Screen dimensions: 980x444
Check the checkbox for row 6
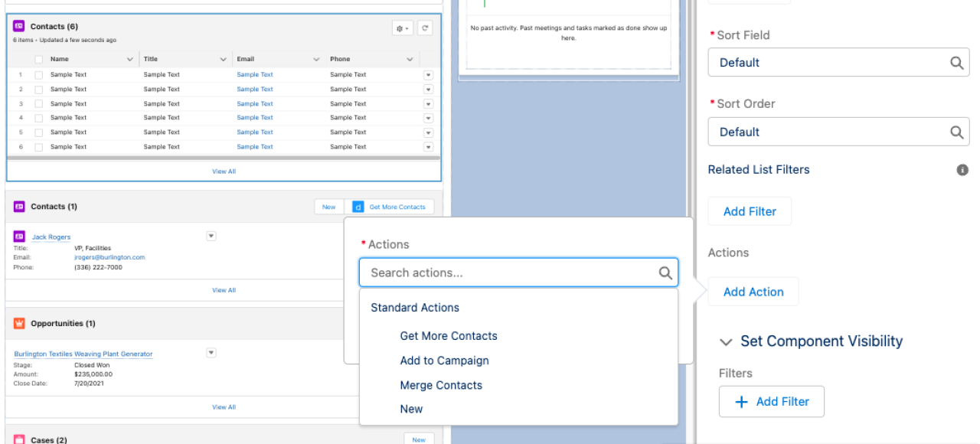coord(39,147)
